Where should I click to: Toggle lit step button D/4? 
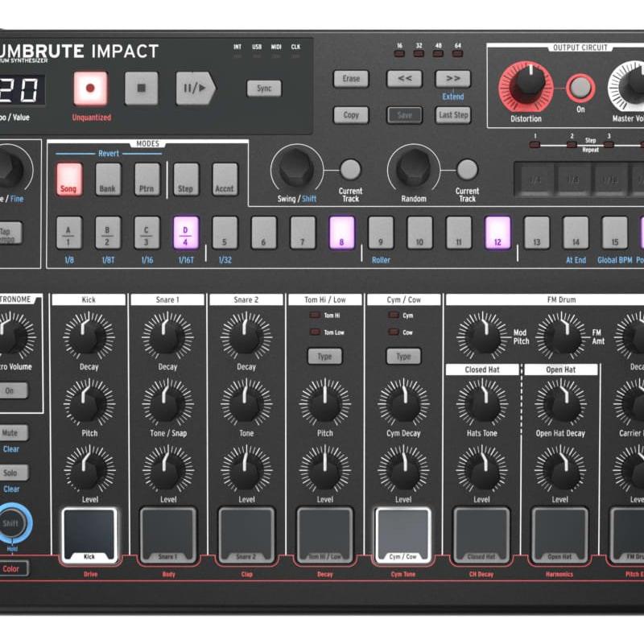click(186, 233)
